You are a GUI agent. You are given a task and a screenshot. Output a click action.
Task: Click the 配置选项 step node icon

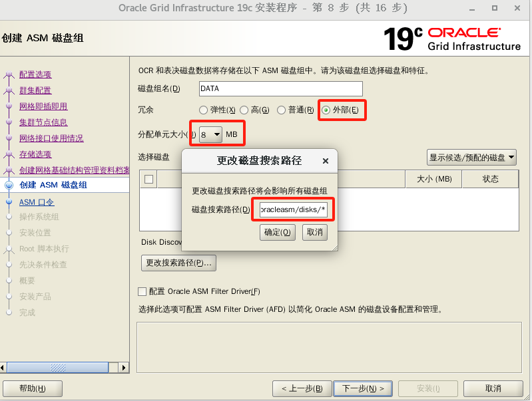pyautogui.click(x=9, y=74)
